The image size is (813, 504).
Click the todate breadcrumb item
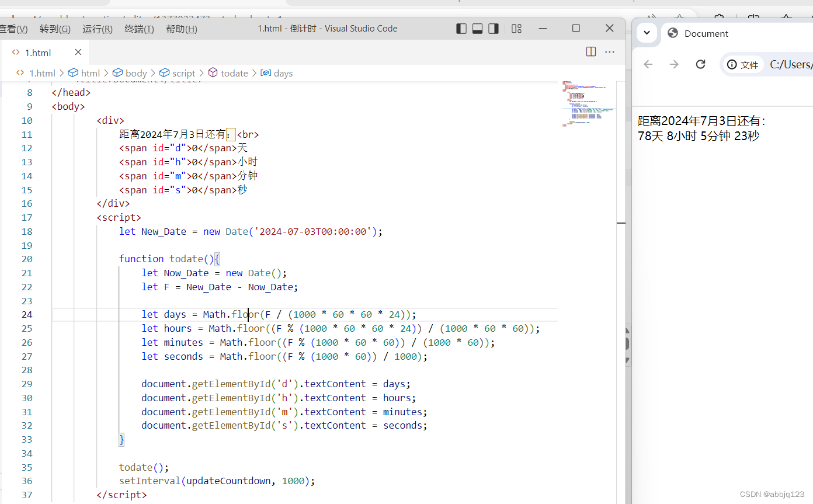tap(228, 73)
